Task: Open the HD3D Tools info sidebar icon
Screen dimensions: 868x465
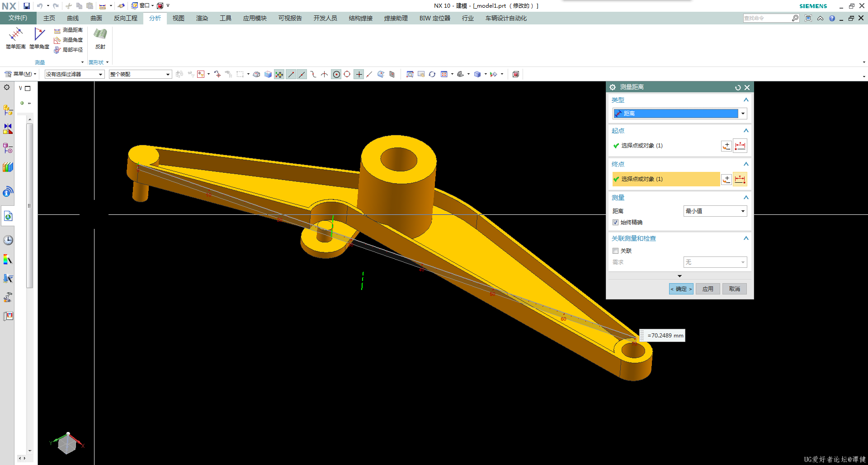Action: [8, 192]
